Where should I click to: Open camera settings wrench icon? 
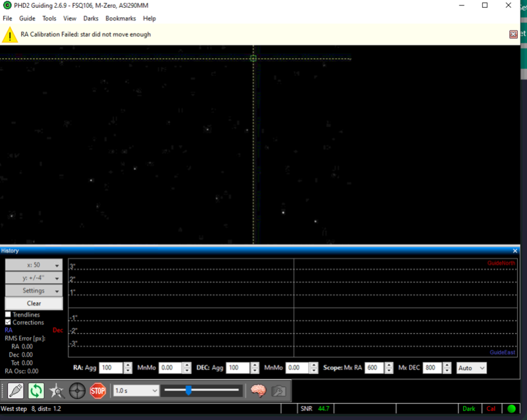[279, 391]
